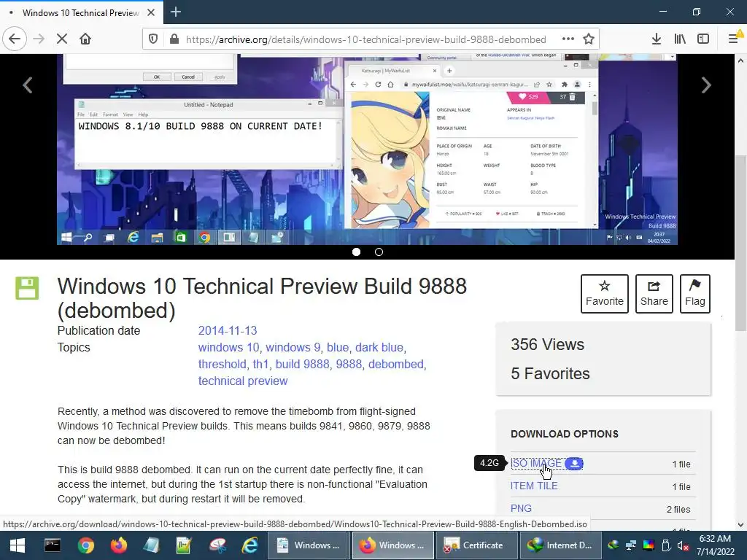Screen dimensions: 747x560
Task: Open the 'th1' topic link
Action: 260,365
